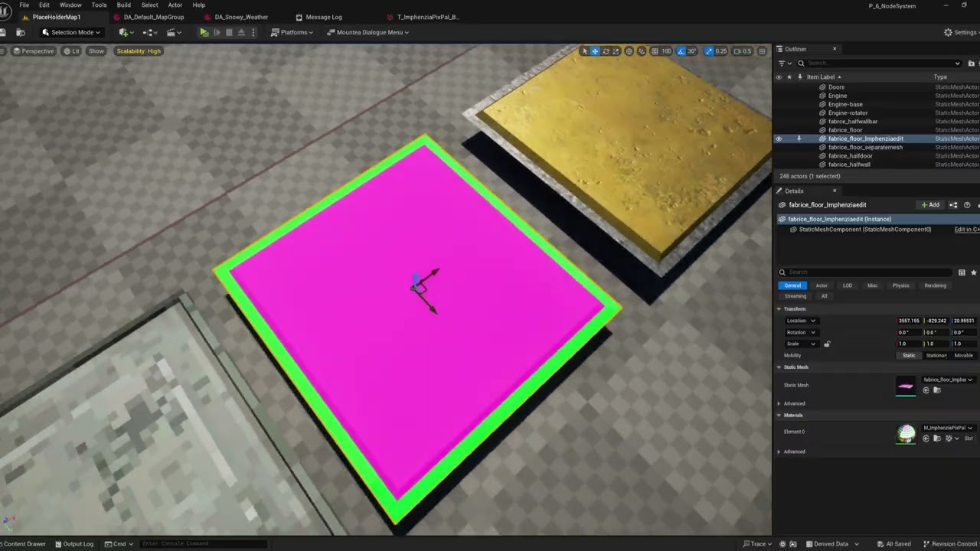Open scale snap value 0.25 dropdown
The image size is (980, 551).
(x=721, y=51)
